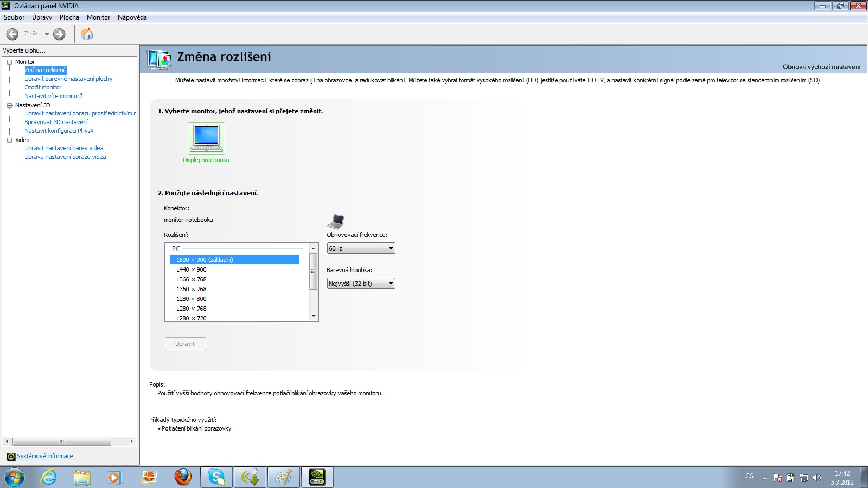Click the Home icon in the toolbar
The height and width of the screenshot is (488, 868).
(x=87, y=34)
